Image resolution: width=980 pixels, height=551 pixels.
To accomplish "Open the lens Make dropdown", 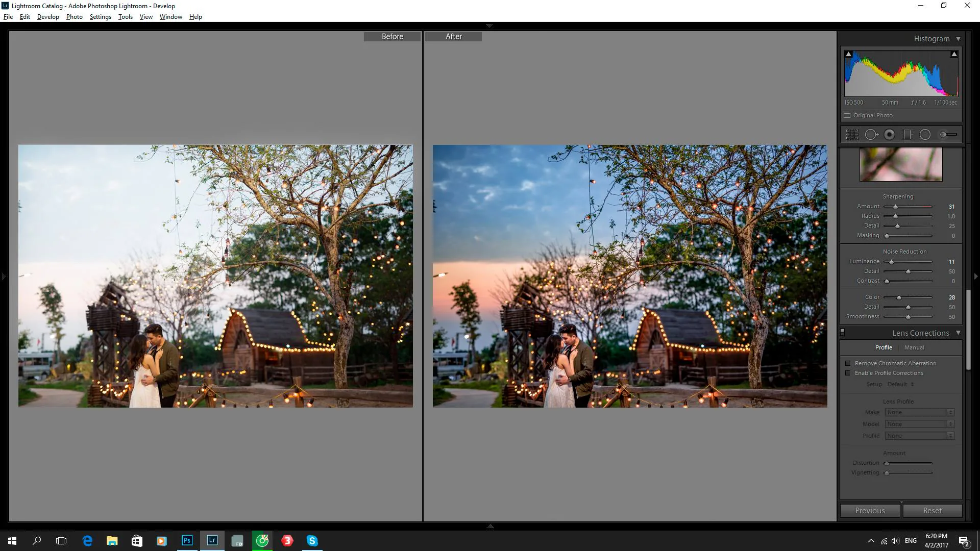I will tap(919, 412).
